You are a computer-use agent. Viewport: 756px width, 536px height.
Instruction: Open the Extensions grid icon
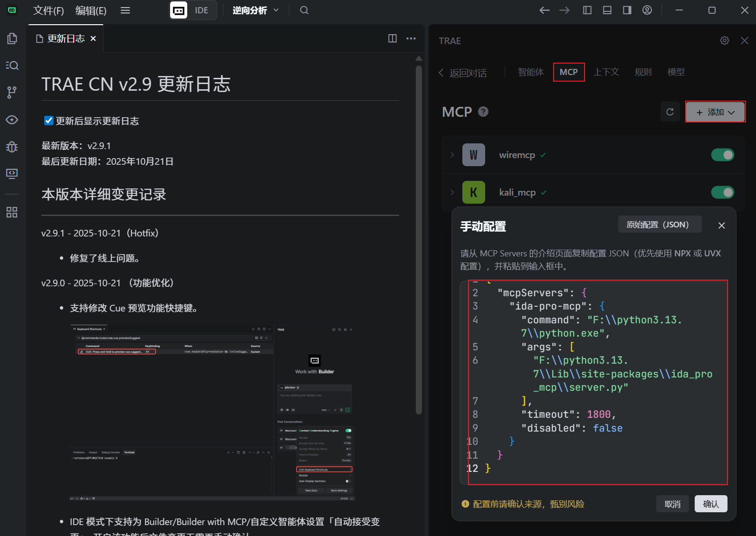tap(12, 212)
